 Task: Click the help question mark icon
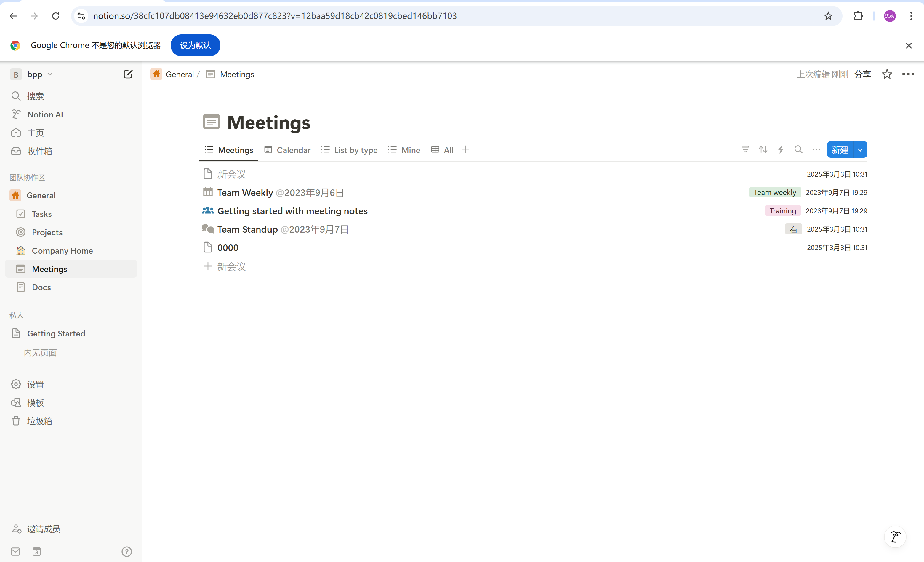(127, 552)
